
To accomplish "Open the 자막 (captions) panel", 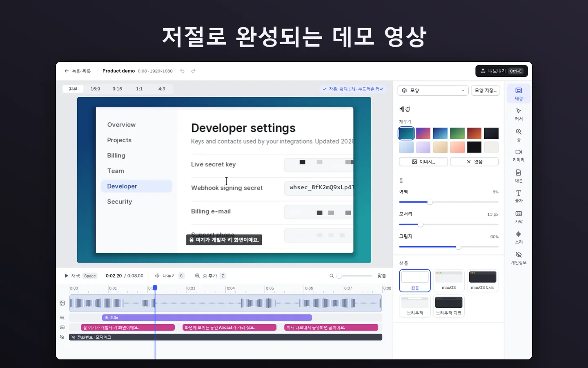I will tap(519, 217).
